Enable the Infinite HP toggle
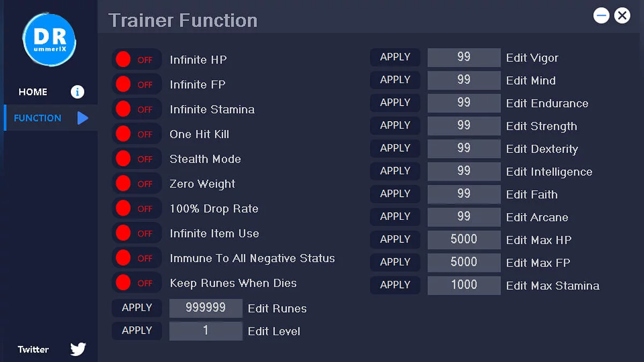 coord(136,60)
